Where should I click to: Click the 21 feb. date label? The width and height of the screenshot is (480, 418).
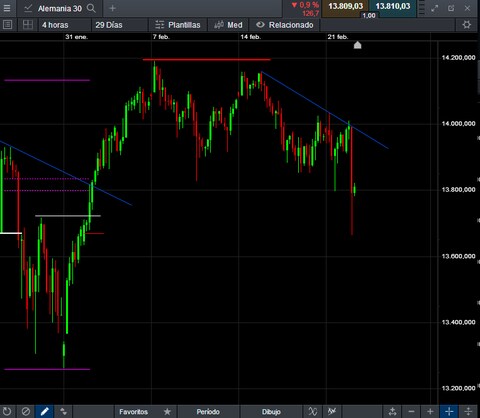point(338,37)
